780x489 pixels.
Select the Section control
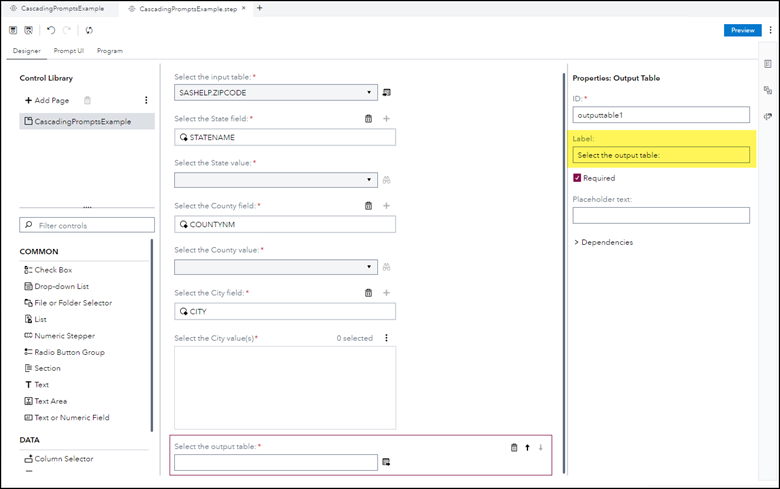[x=42, y=368]
